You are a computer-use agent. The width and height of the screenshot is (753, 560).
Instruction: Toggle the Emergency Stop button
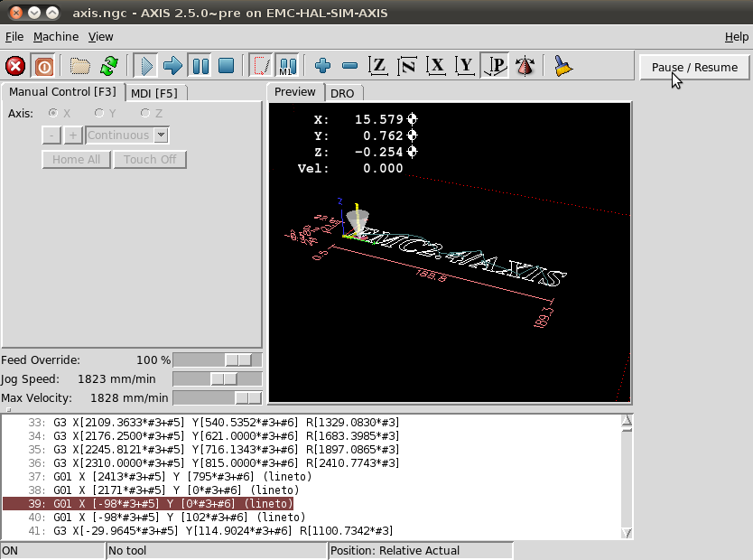(x=15, y=66)
